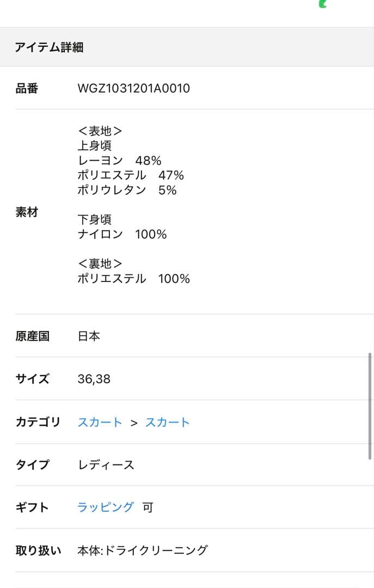Viewport: 374px width, 588px height.
Task: Tap the 原産国 country row
Action: click(x=32, y=336)
